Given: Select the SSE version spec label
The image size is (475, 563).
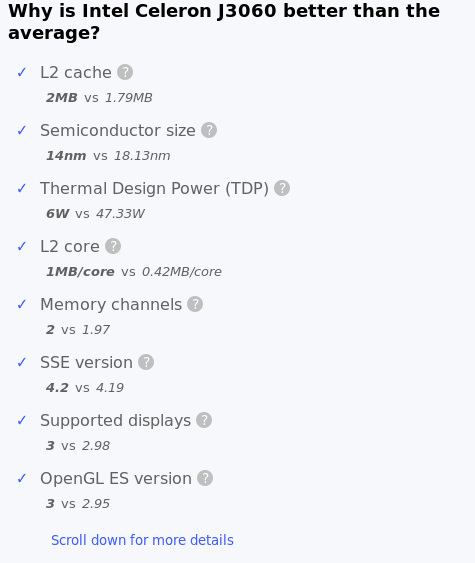Looking at the screenshot, I should click(86, 363).
